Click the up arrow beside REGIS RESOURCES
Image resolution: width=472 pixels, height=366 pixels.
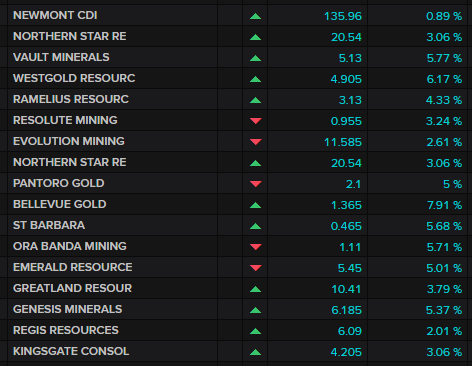[255, 331]
